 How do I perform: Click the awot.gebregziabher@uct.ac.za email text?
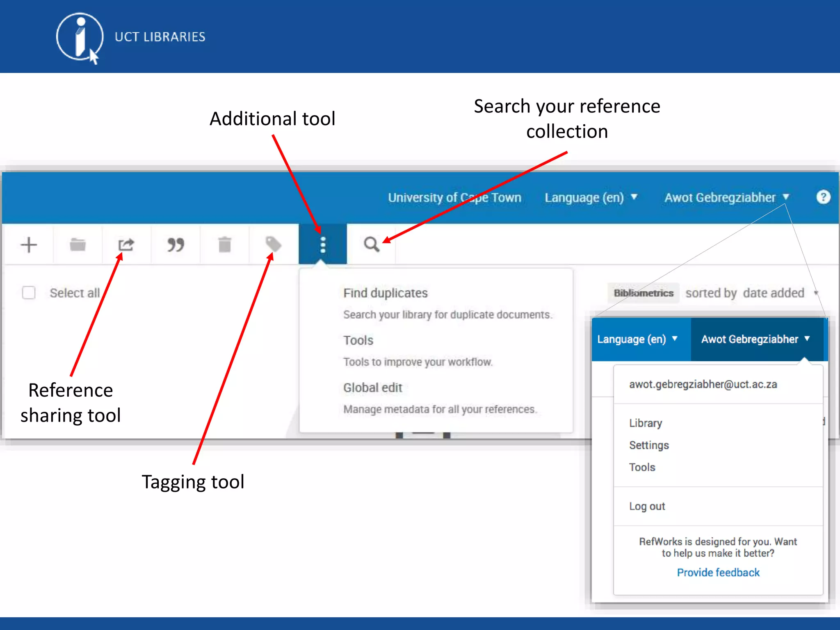tap(703, 384)
